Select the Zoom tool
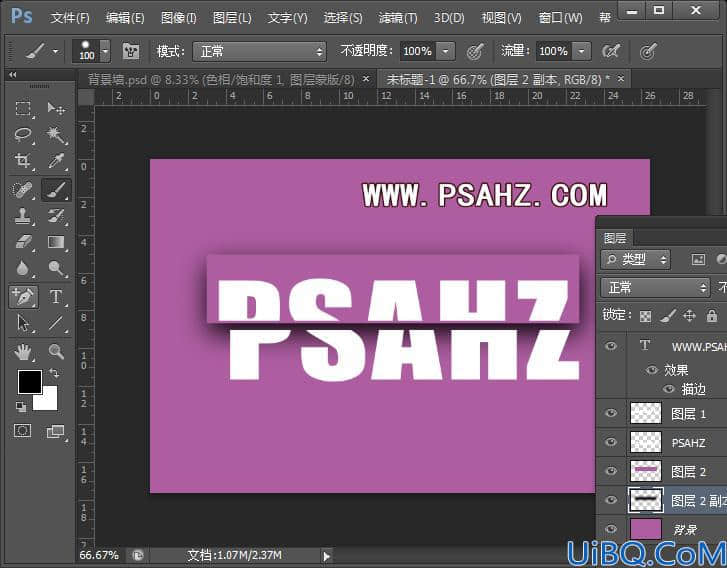Image resolution: width=727 pixels, height=568 pixels. coord(56,351)
